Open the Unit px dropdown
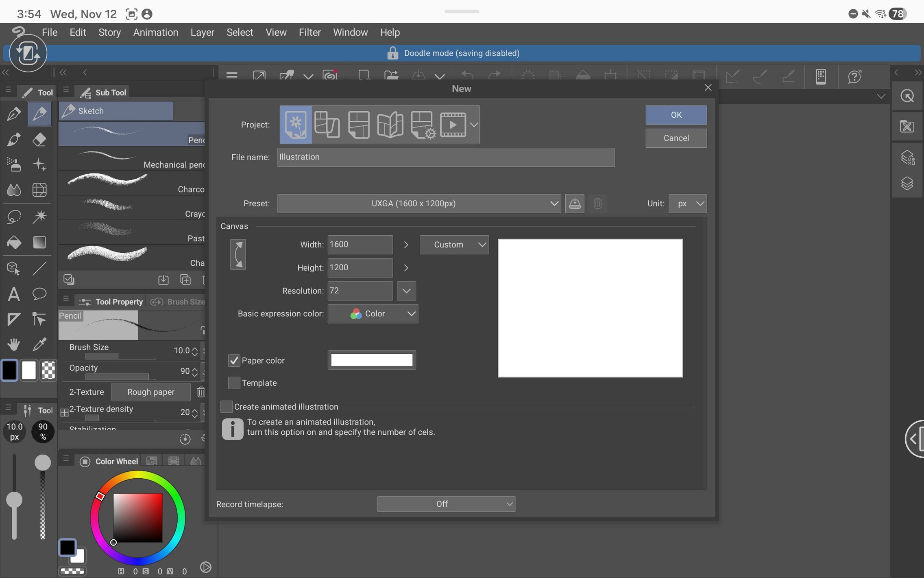 coord(688,204)
